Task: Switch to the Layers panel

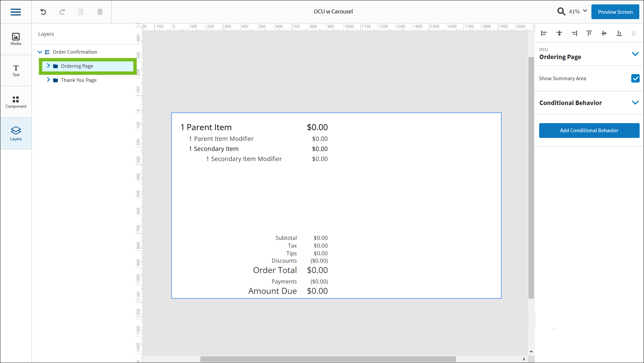Action: click(15, 133)
